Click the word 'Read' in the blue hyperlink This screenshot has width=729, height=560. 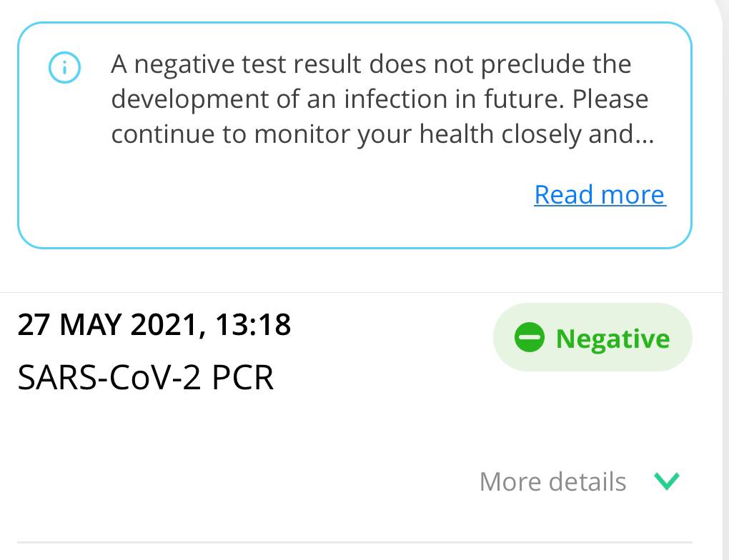tap(563, 194)
